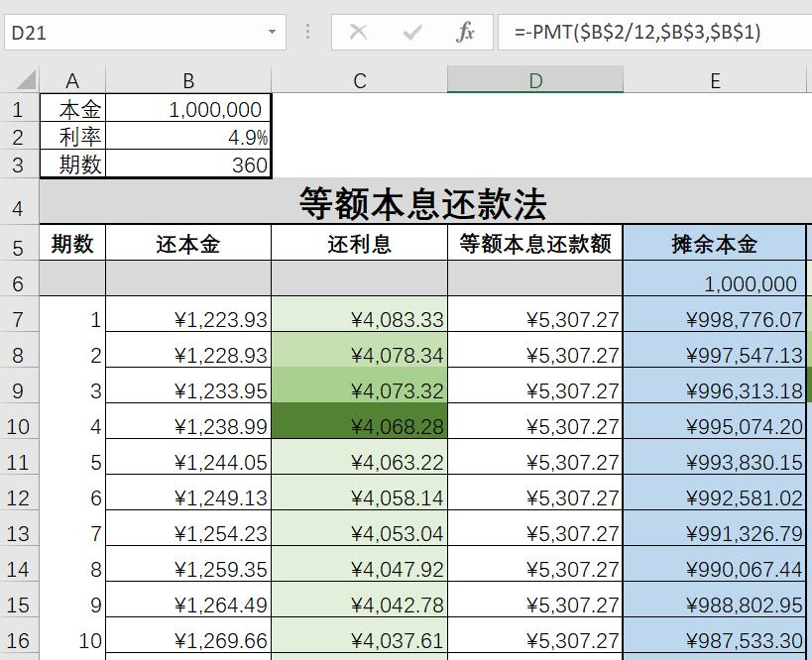Select the 还利息 column header cell

tap(358, 242)
